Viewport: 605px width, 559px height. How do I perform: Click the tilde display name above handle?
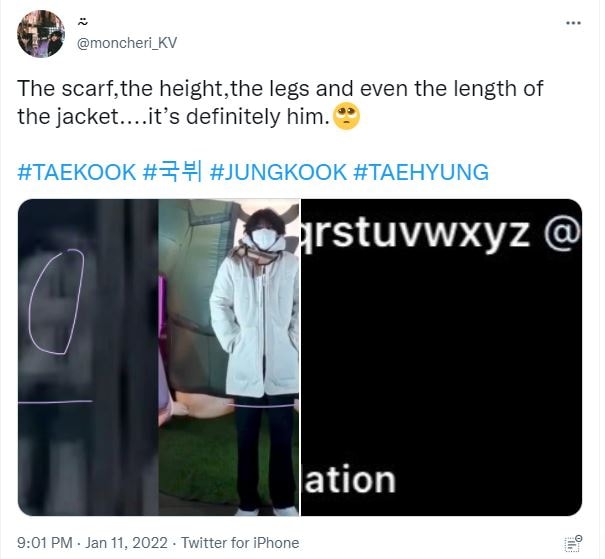pyautogui.click(x=83, y=22)
